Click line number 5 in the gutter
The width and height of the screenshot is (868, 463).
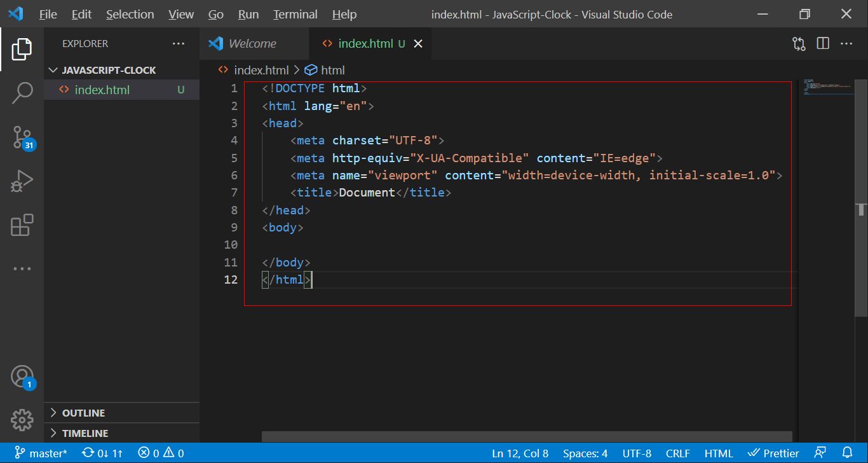click(234, 158)
